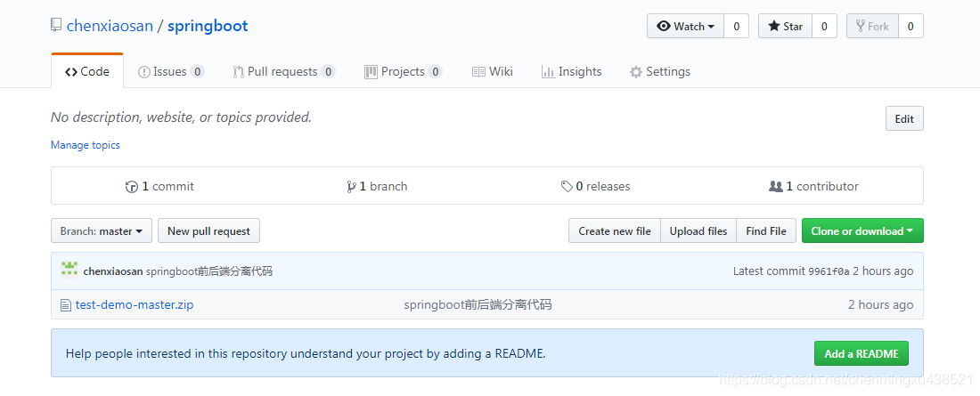Open the Pull requests tab

pyautogui.click(x=283, y=71)
